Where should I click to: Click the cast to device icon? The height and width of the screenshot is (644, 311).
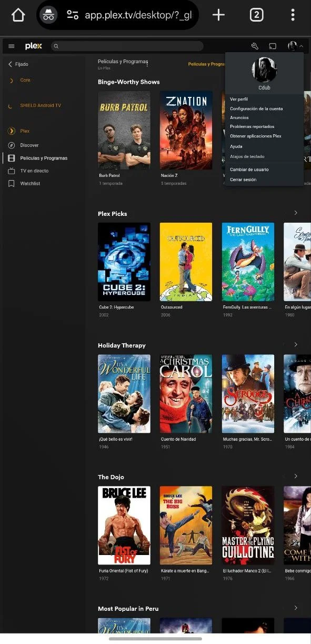[273, 46]
